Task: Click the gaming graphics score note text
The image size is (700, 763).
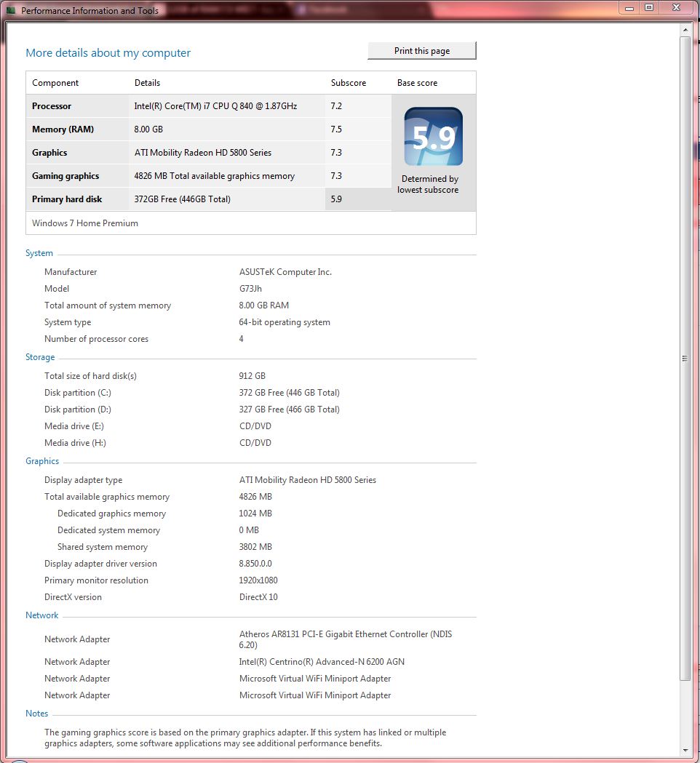Action: (x=244, y=738)
